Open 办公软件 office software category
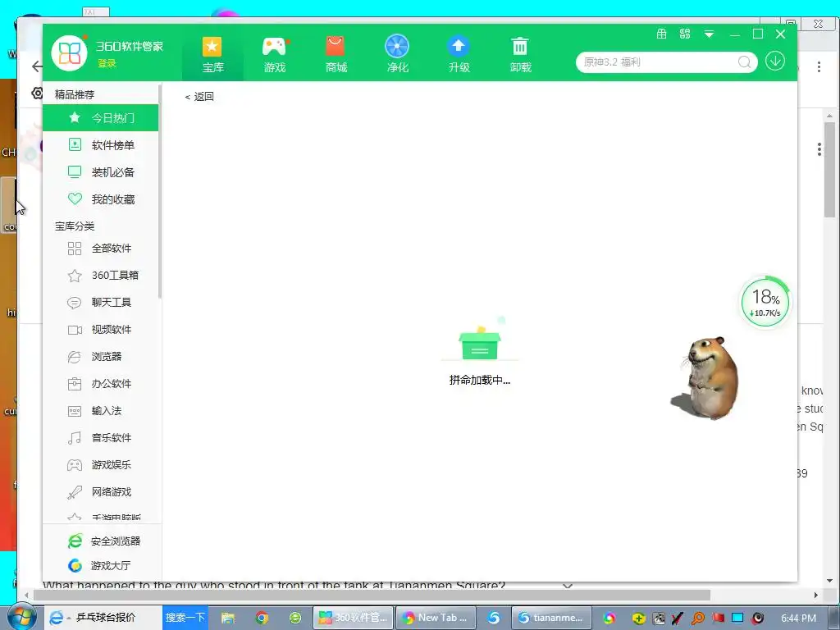This screenshot has width=840, height=630. tap(101, 384)
